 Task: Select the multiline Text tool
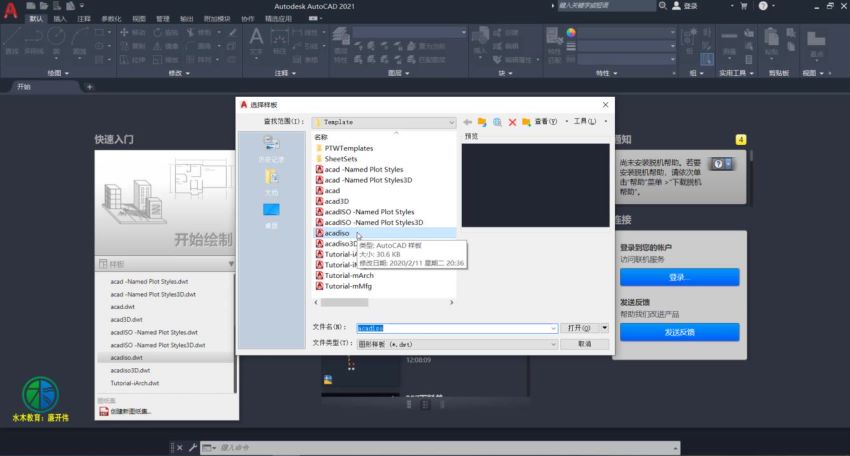point(256,41)
